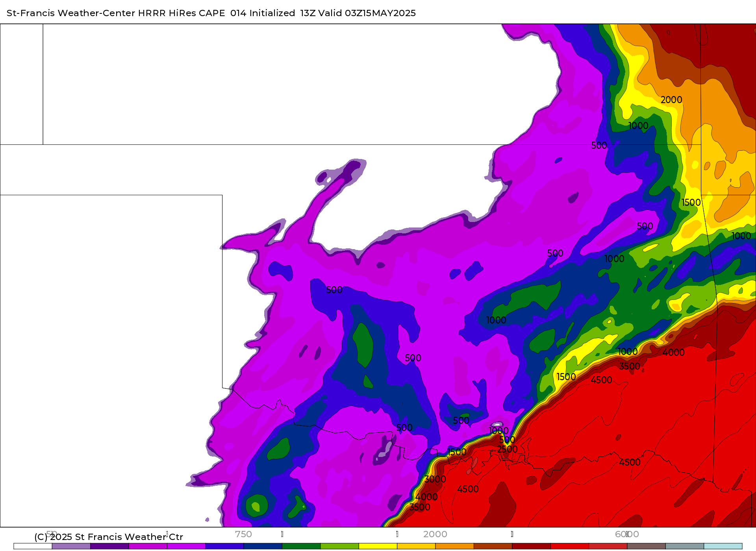The image size is (756, 551).
Task: Select the indigo blue legend swatch
Action: pyautogui.click(x=224, y=546)
